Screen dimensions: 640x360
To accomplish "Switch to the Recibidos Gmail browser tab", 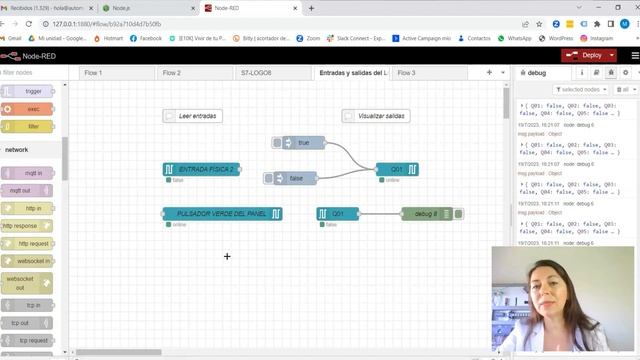I will (48, 8).
